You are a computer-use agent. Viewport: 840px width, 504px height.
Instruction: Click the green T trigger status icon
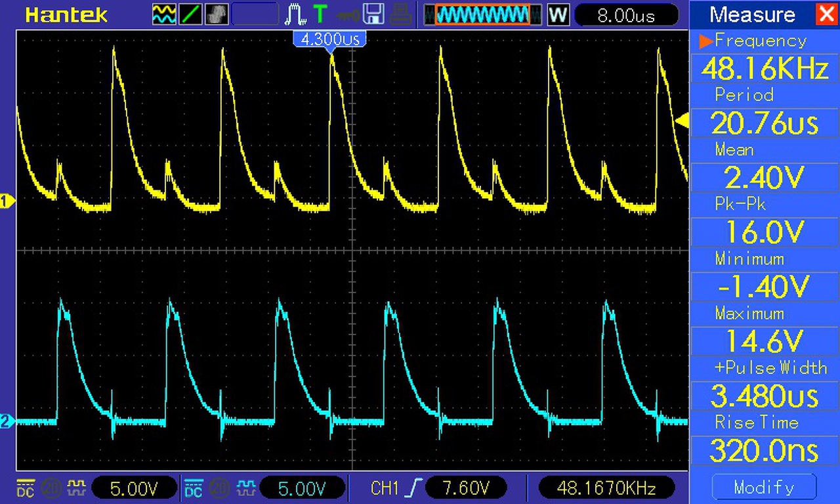pos(320,14)
